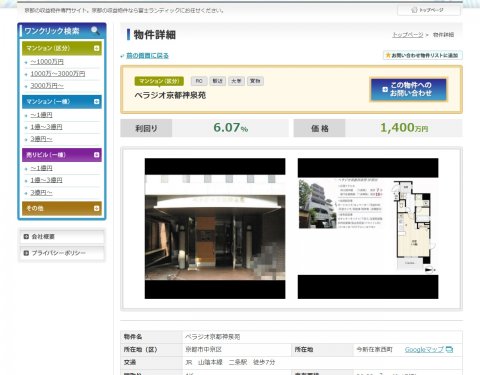Select 1000万~3000万円 price range link

58,74
